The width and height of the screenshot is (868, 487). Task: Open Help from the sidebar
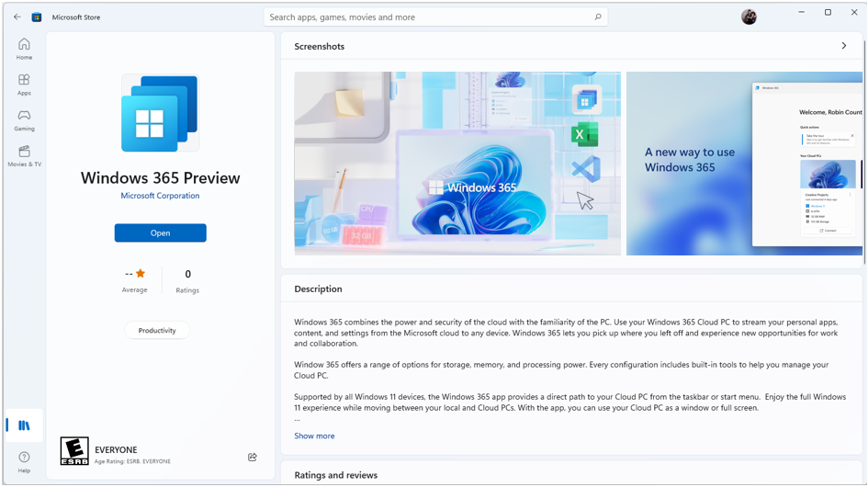click(24, 461)
